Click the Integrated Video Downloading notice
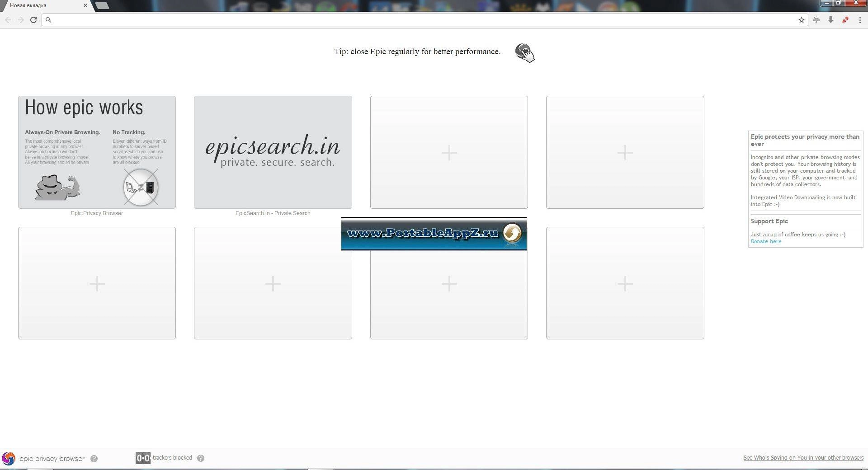This screenshot has width=868, height=470. pyautogui.click(x=803, y=201)
